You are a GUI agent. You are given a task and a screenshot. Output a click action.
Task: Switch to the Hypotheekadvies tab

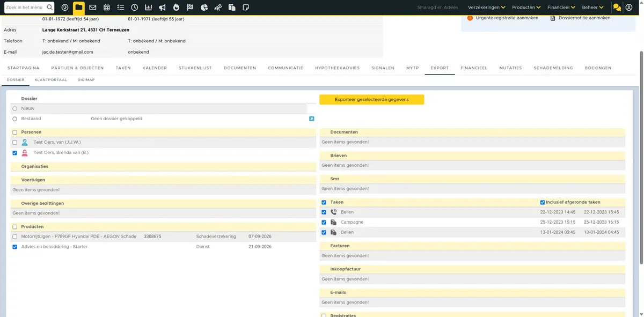338,68
